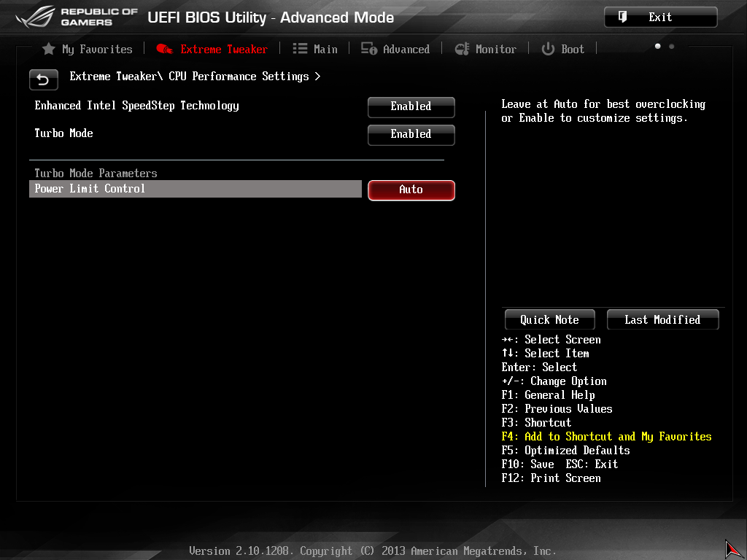
Task: Click the 'Leave at Auto' help description
Action: coord(603,111)
